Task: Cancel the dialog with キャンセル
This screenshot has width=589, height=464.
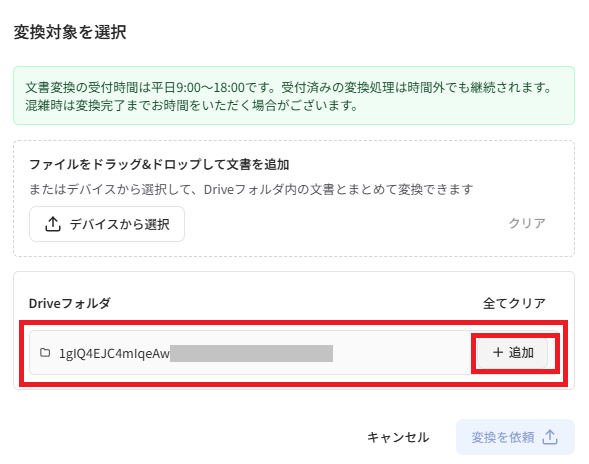Action: pos(398,437)
